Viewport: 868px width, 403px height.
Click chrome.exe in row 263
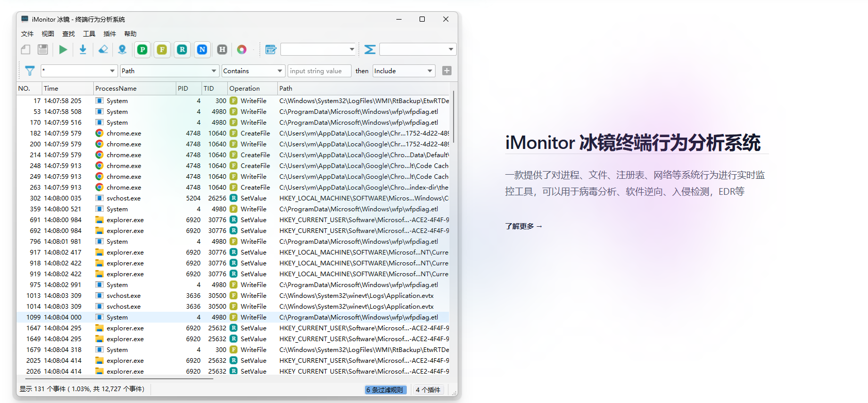click(x=124, y=188)
